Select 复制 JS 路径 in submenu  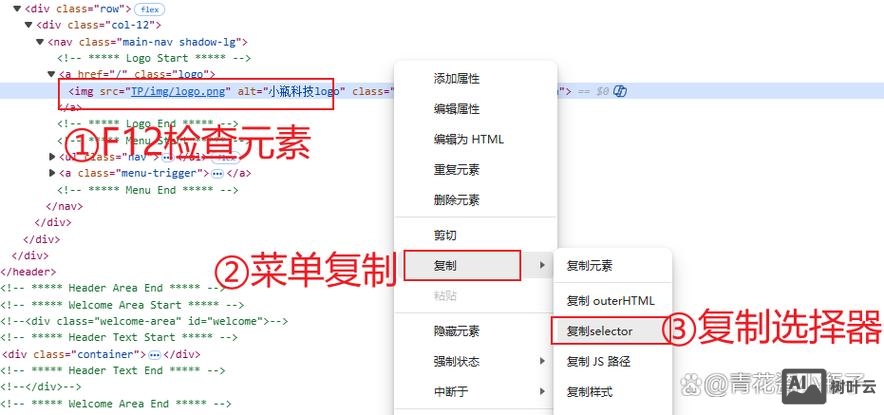click(598, 362)
